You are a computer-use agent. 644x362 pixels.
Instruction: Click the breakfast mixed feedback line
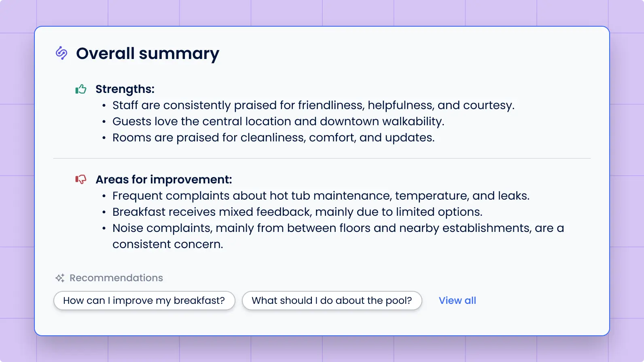(x=297, y=212)
